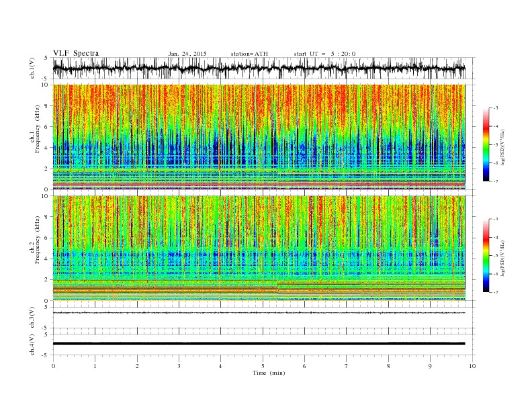Click the 'ch.3(V)' axis label
Viewport: 532px width, 411px height.
click(32, 318)
